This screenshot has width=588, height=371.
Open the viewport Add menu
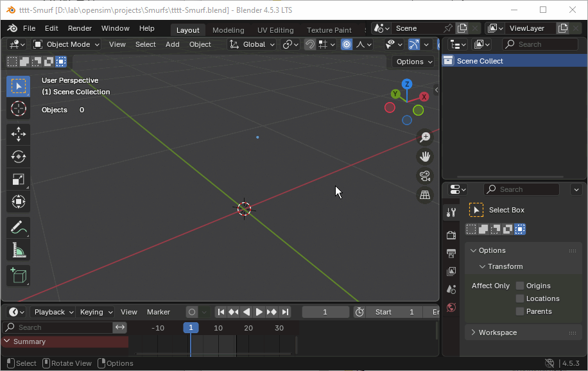click(x=173, y=45)
